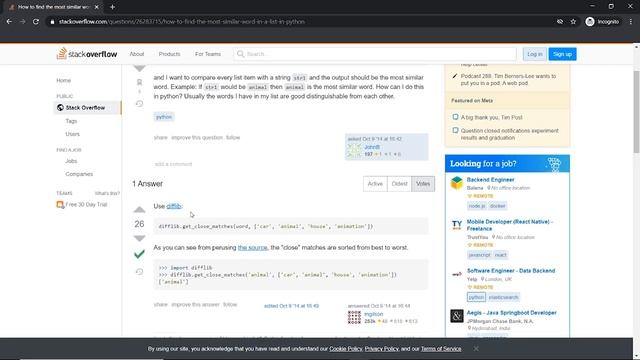Screen dimensions: 640x360
Task: Click JPMorgan ampersand company logo
Action: (457, 316)
